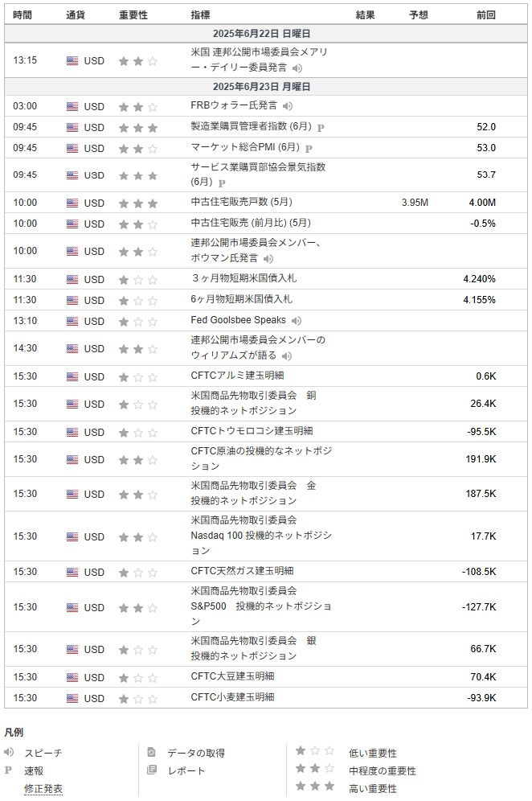Viewport: 532px width, 801px height.
Task: Click the 前回 column header
Action: coord(485,14)
